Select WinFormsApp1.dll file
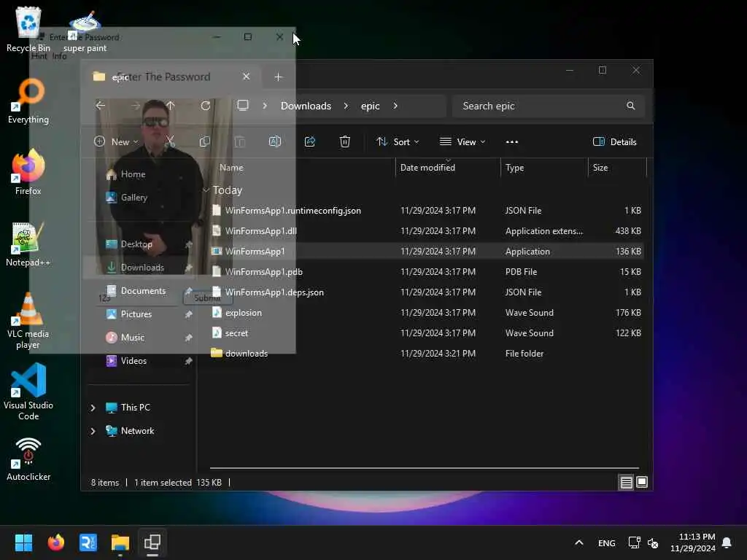 [260, 231]
